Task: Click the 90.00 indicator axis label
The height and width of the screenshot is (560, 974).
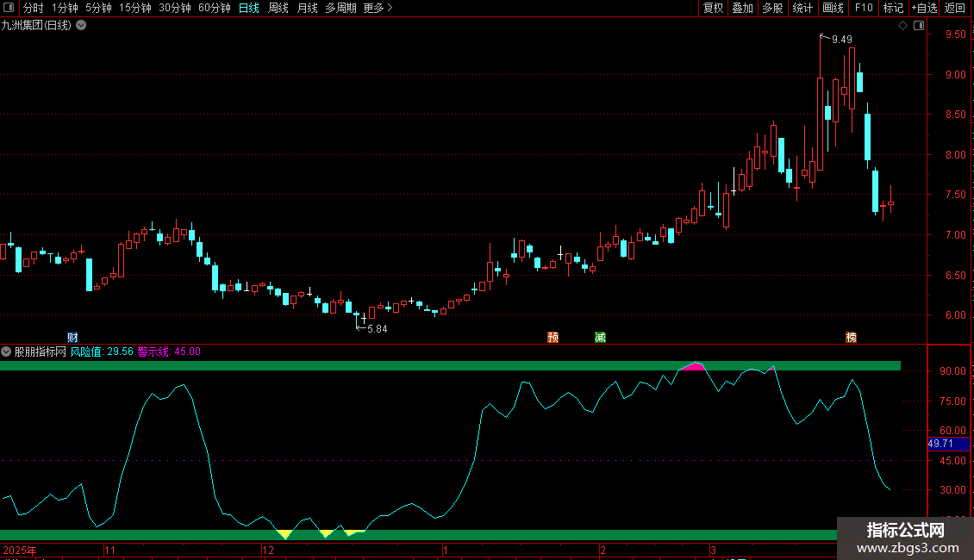Action: coord(952,370)
